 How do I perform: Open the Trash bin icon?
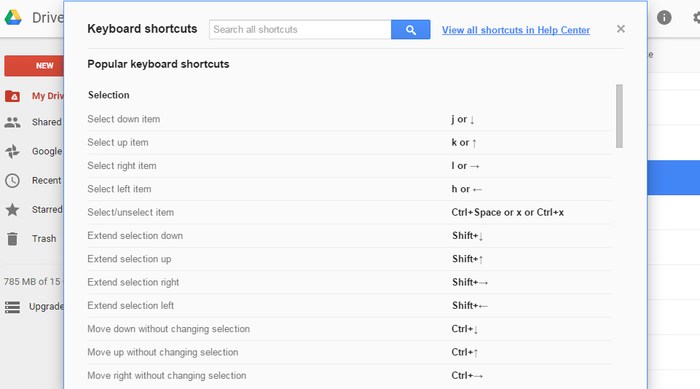pos(12,239)
